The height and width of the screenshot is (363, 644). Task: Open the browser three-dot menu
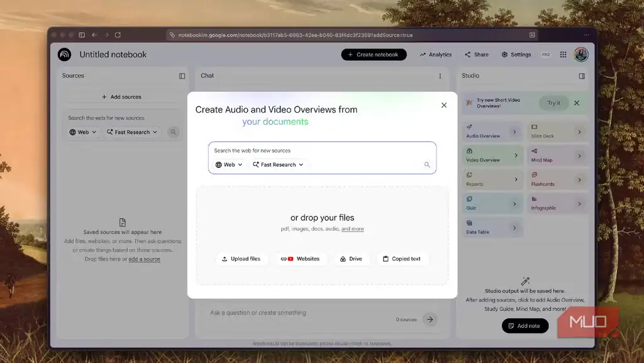pos(587,35)
